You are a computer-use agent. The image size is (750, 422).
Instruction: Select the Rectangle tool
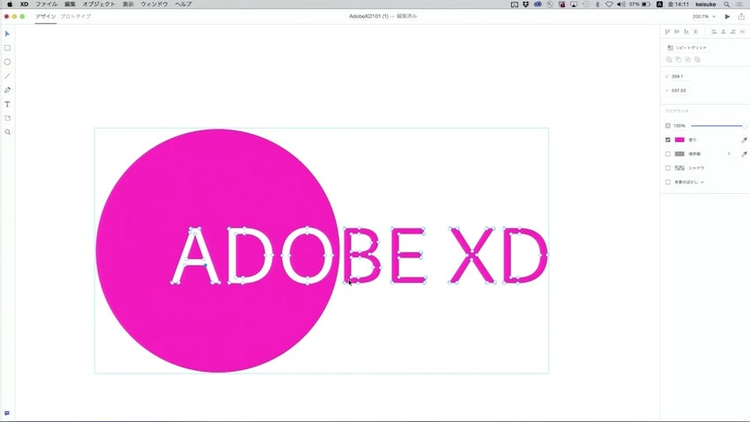[7, 48]
